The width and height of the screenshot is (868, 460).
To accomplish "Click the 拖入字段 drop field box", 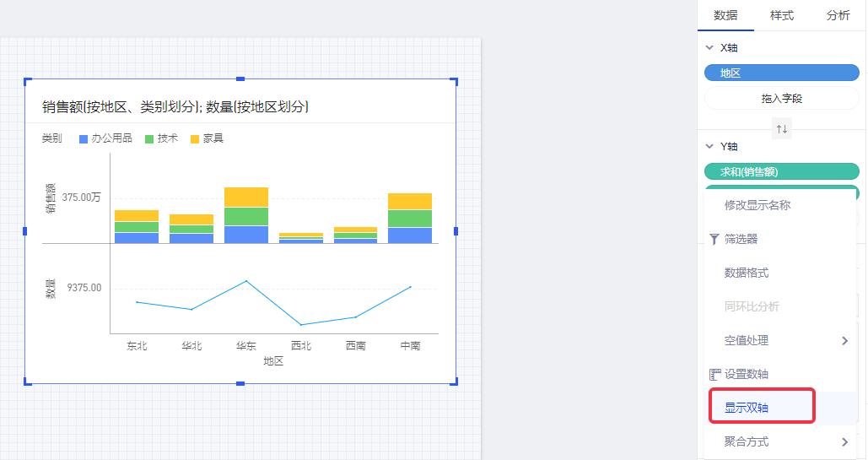I will coord(781,99).
